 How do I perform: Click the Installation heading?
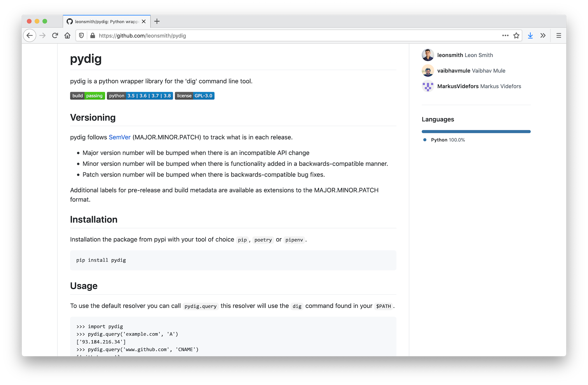(93, 220)
